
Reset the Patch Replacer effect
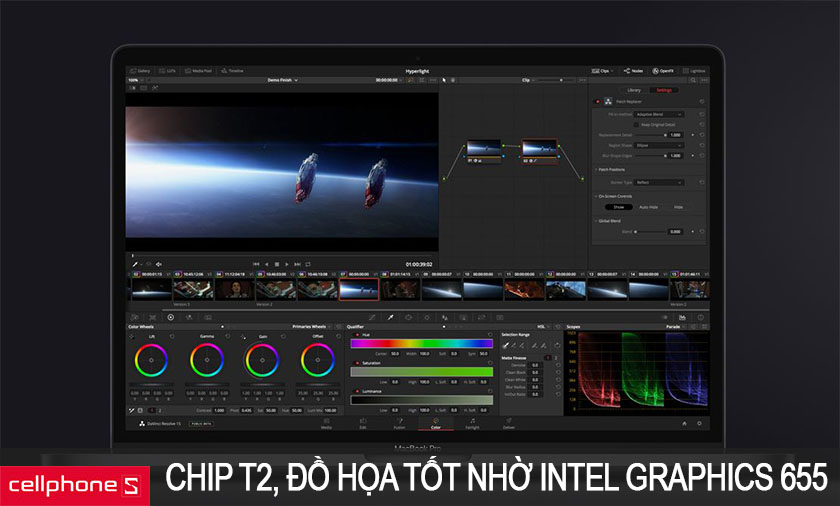coord(702,101)
